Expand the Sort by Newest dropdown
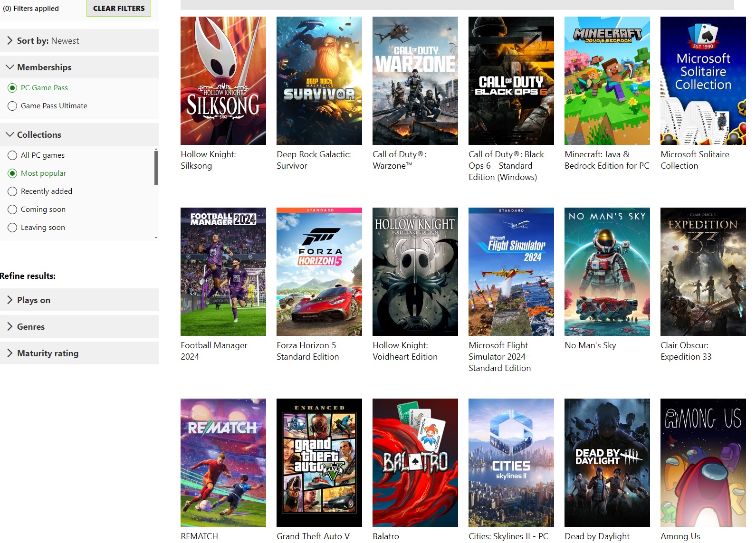Viewport: 756px width, 543px height. click(79, 40)
